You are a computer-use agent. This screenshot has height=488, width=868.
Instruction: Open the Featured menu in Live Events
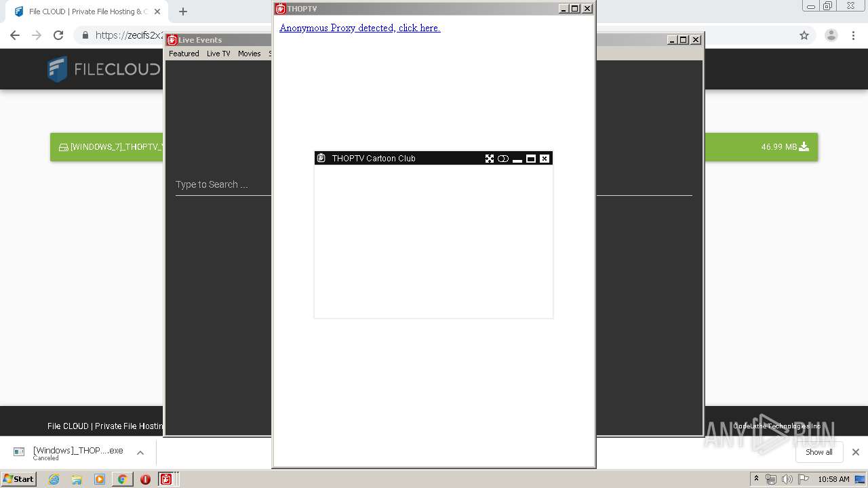pyautogui.click(x=184, y=54)
